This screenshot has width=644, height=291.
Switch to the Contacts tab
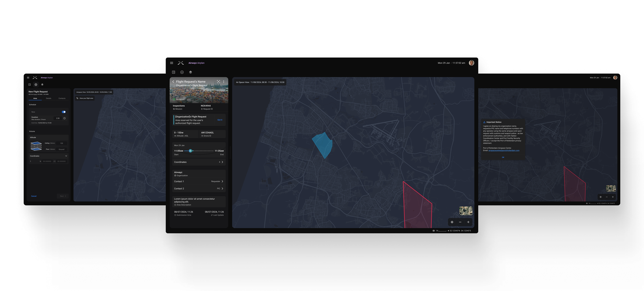62,98
